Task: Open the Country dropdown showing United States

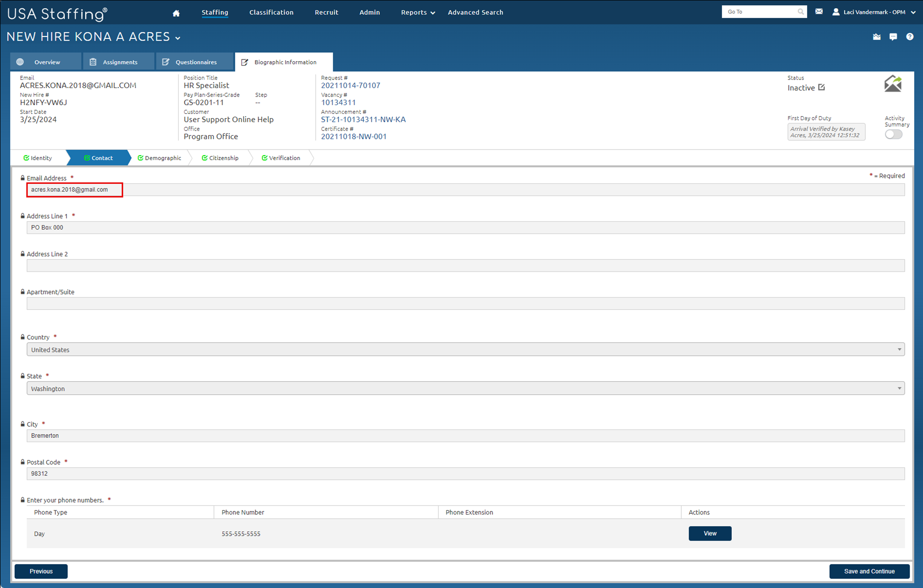Action: pos(465,349)
